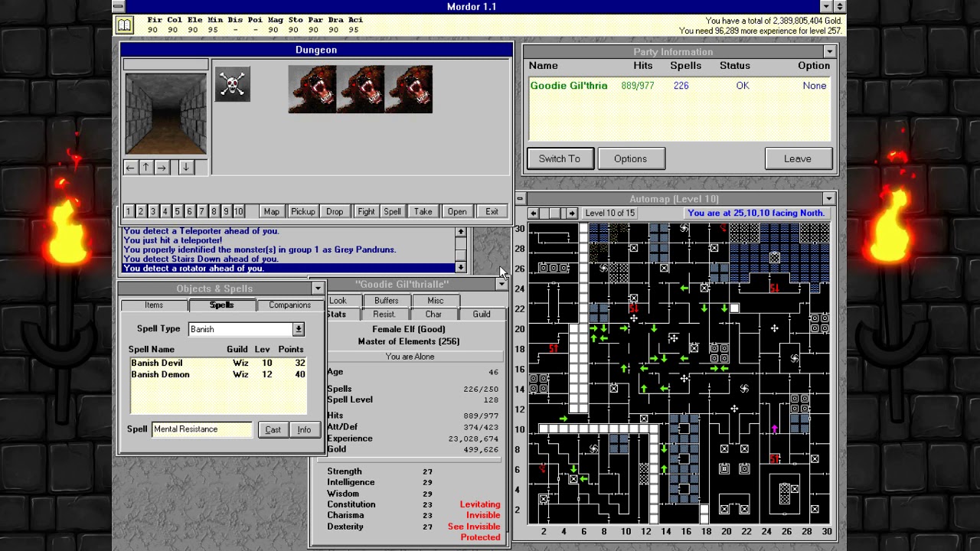Select party member Goodie Gil'thria row
980x551 pixels.
click(678, 86)
